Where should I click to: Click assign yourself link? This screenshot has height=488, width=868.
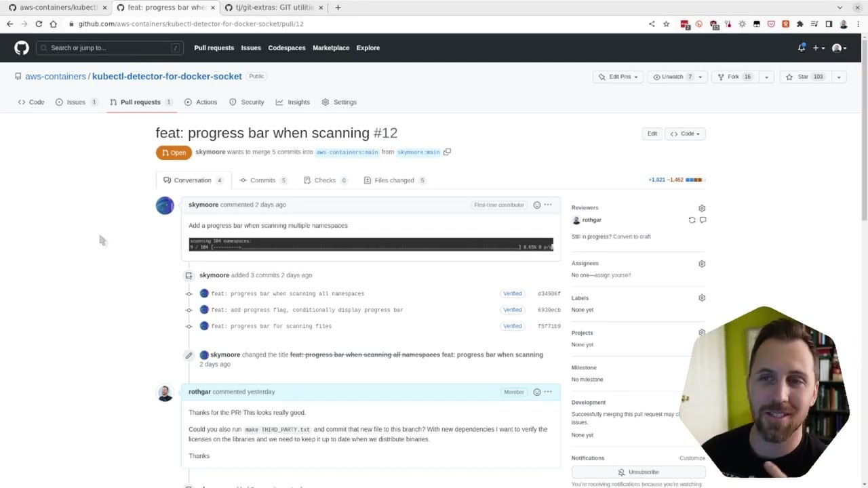point(612,275)
